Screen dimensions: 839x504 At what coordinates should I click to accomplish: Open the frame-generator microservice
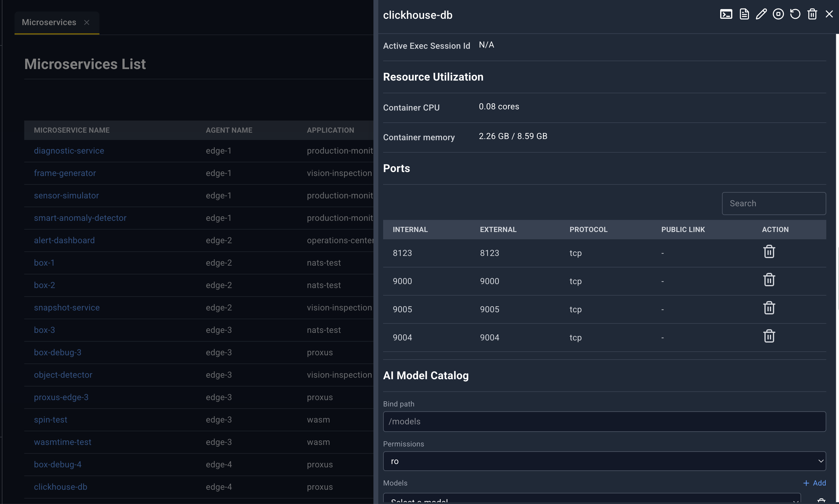click(x=65, y=173)
